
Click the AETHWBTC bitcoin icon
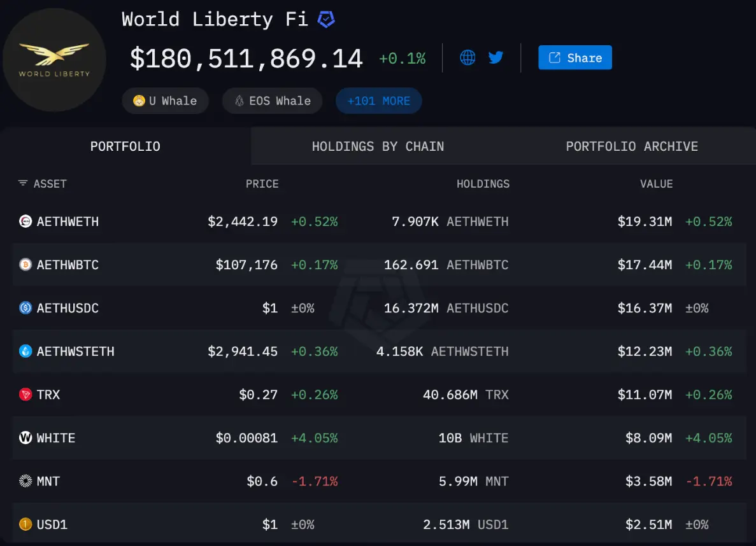coord(25,265)
